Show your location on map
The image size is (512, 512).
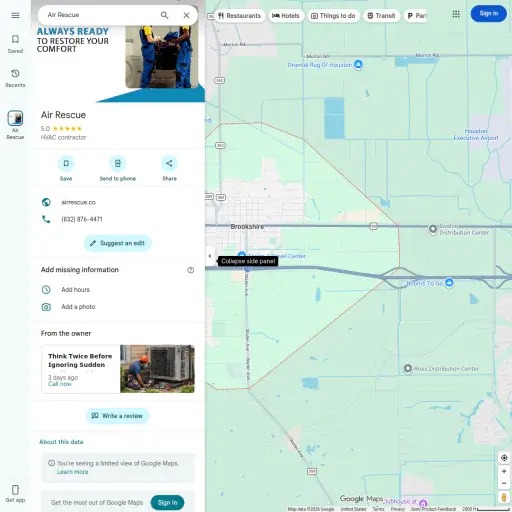pos(504,458)
